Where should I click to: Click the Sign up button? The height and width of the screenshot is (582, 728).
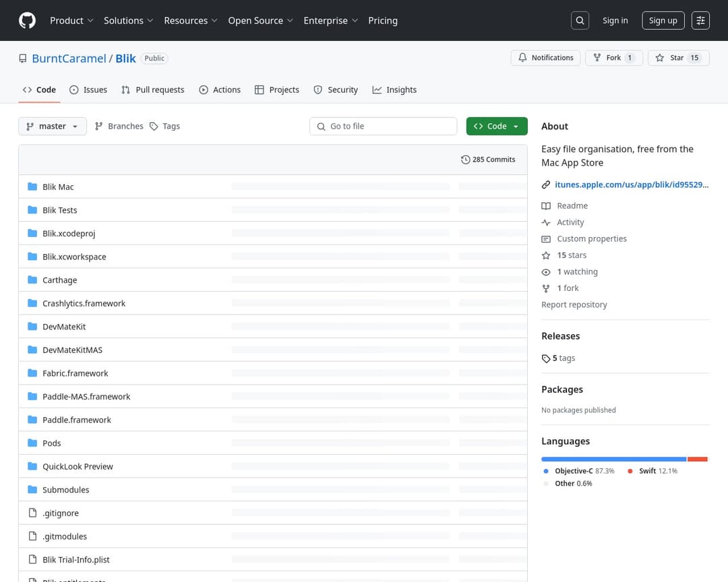click(x=663, y=20)
